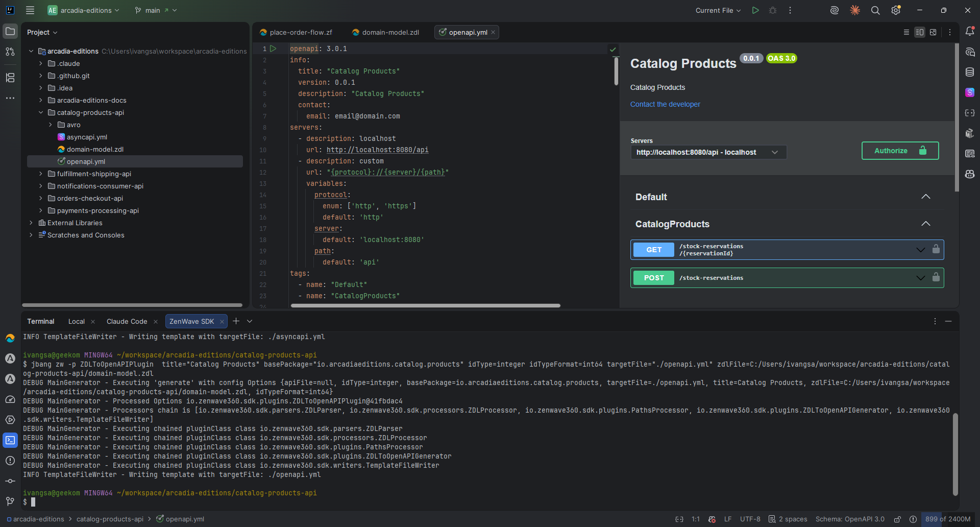Click the GET method badge
The height and width of the screenshot is (527, 980).
(654, 250)
